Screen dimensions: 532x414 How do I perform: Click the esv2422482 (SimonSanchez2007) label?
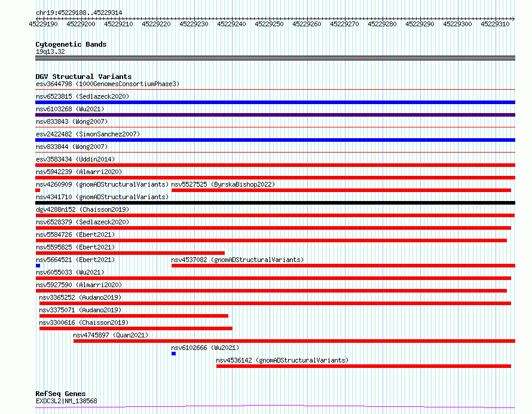coord(88,134)
